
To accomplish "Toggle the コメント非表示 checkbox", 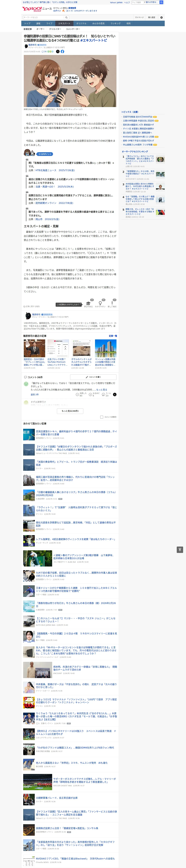I will (x=102, y=417).
